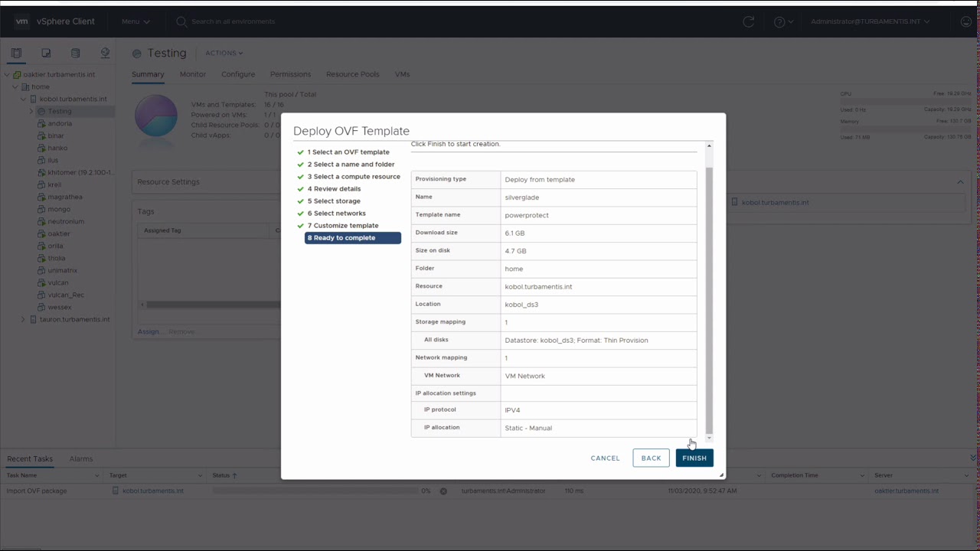Click the Assign tag link

[149, 331]
